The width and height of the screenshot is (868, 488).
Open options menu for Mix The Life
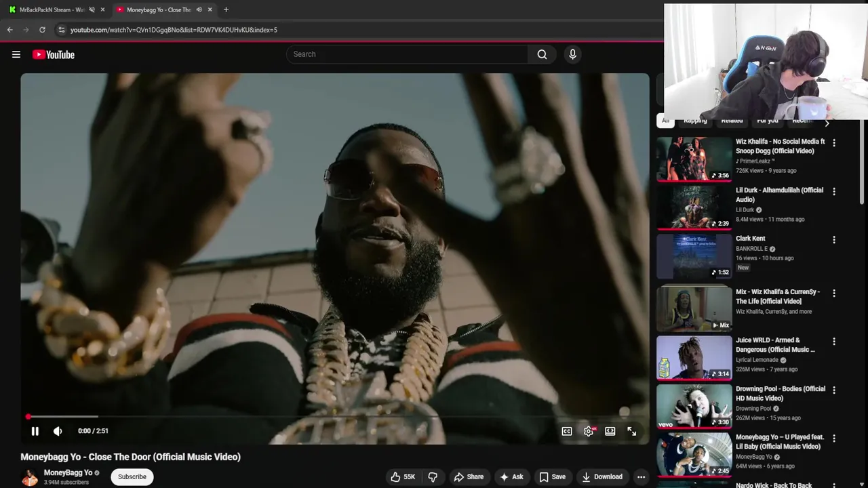[x=834, y=293]
